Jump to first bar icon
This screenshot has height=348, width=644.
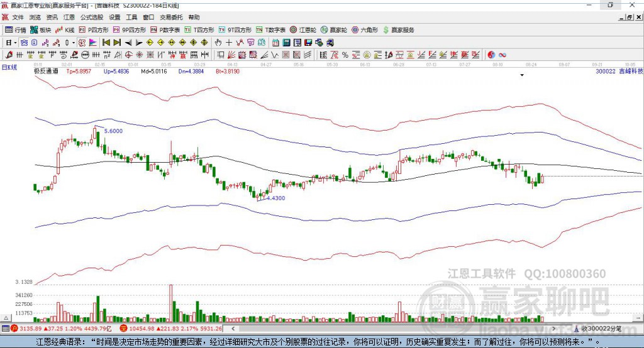click(x=106, y=43)
